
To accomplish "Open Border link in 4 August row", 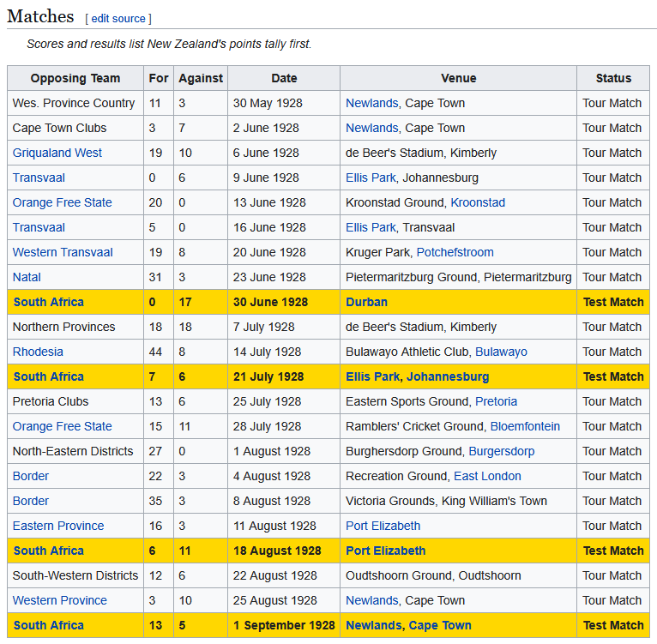I will [31, 476].
